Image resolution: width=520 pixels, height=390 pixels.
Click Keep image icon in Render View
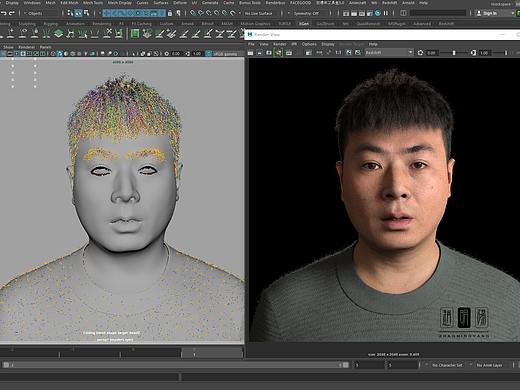[x=349, y=53]
